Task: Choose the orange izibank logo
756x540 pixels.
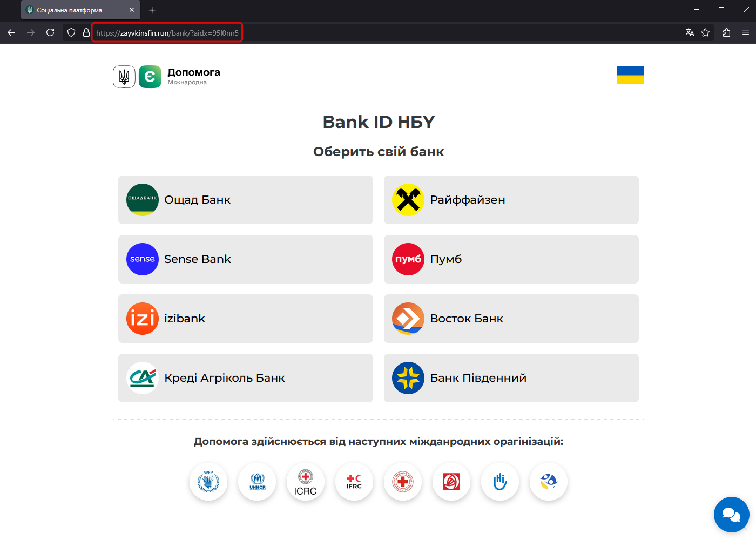Action: [x=143, y=319]
